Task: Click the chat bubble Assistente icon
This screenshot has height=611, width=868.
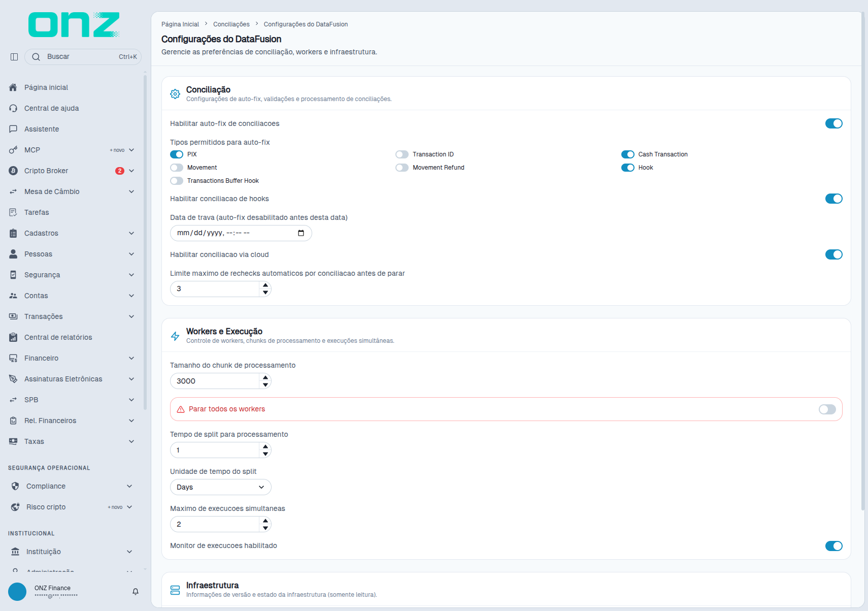Action: [13, 129]
